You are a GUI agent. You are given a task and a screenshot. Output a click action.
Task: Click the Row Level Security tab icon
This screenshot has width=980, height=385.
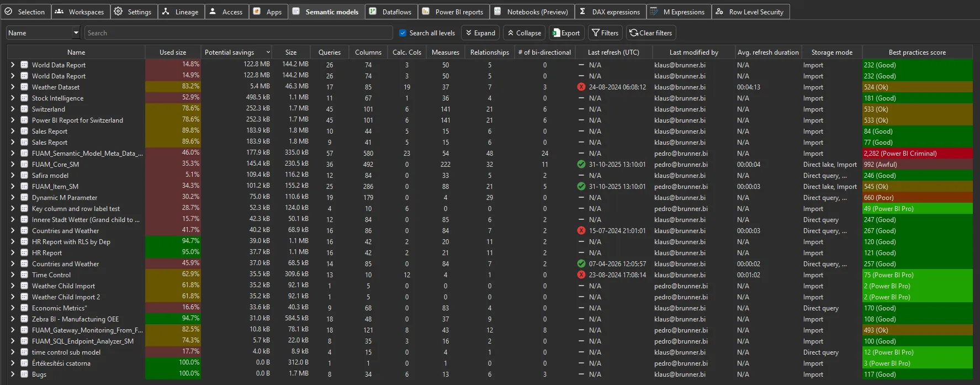(719, 11)
